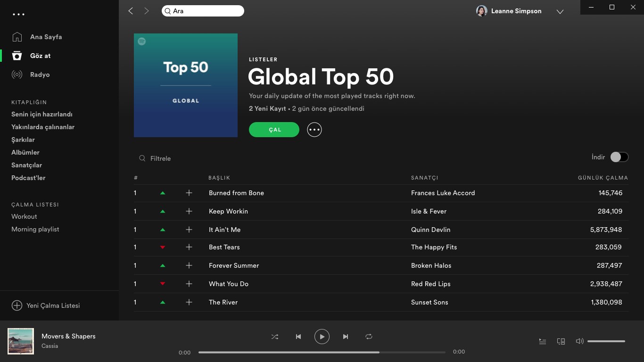Add Best Tears with plus icon
The height and width of the screenshot is (362, 644).
pos(189,247)
